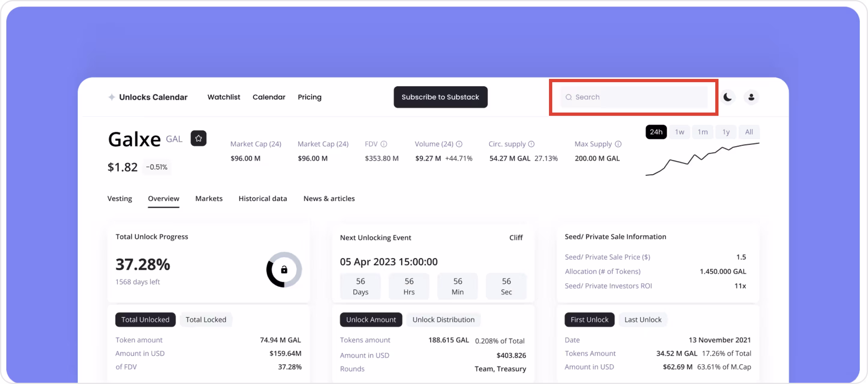Click the Cliff label
Screen dimensions: 868x384
(516, 237)
